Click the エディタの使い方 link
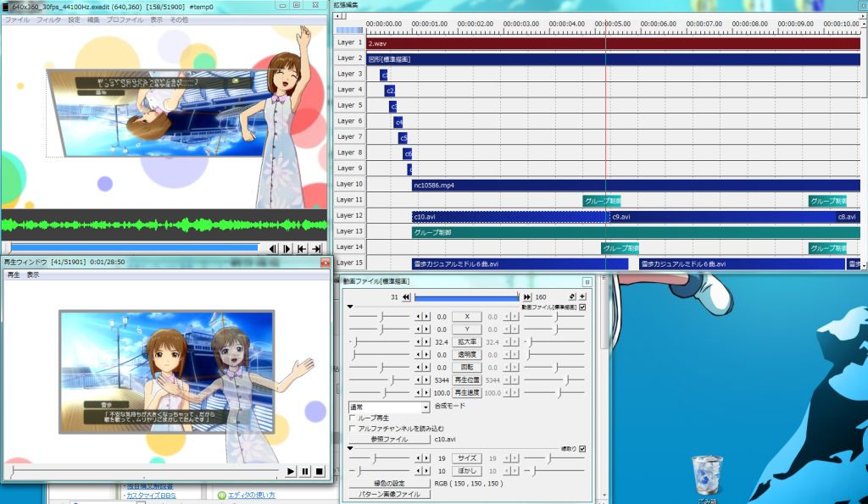The height and width of the screenshot is (504, 868). tap(251, 496)
